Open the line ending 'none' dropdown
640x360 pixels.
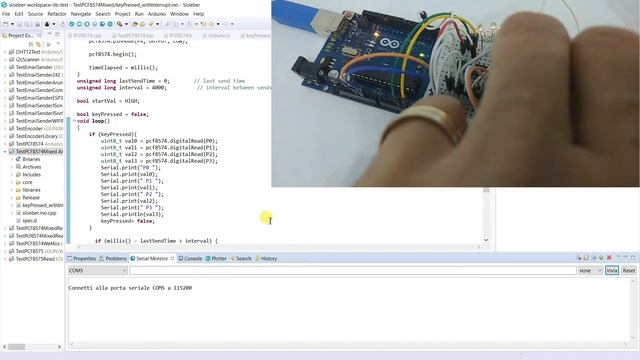[x=590, y=270]
